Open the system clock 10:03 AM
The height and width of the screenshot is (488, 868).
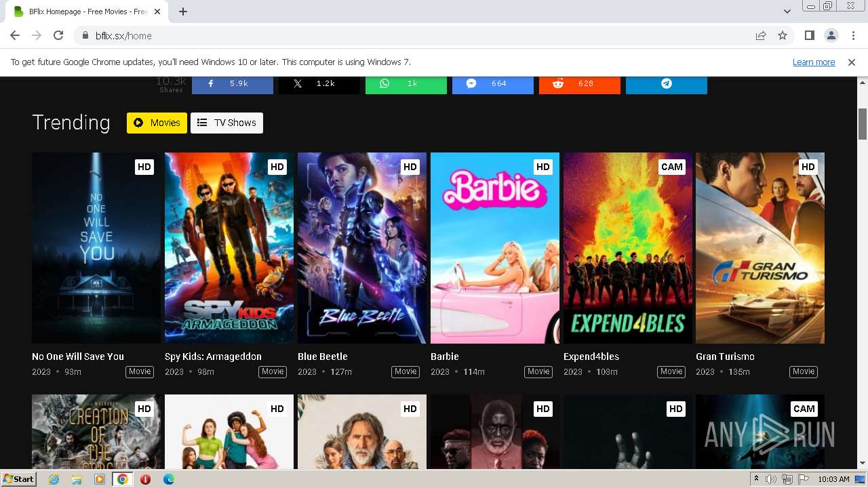pyautogui.click(x=833, y=479)
